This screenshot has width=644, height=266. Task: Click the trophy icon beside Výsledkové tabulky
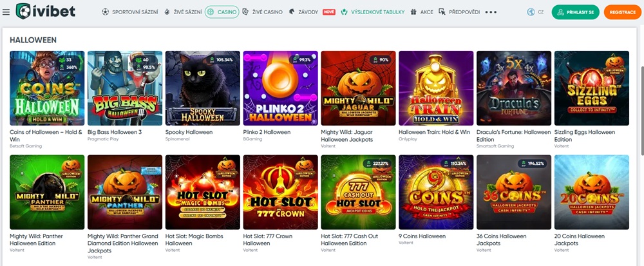click(x=344, y=12)
